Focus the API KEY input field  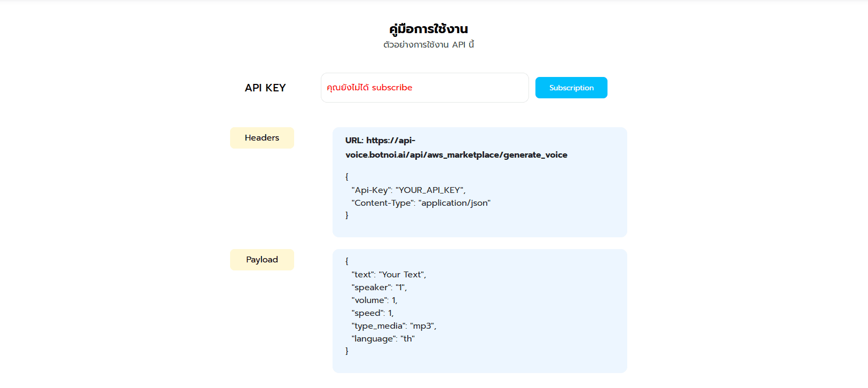424,88
